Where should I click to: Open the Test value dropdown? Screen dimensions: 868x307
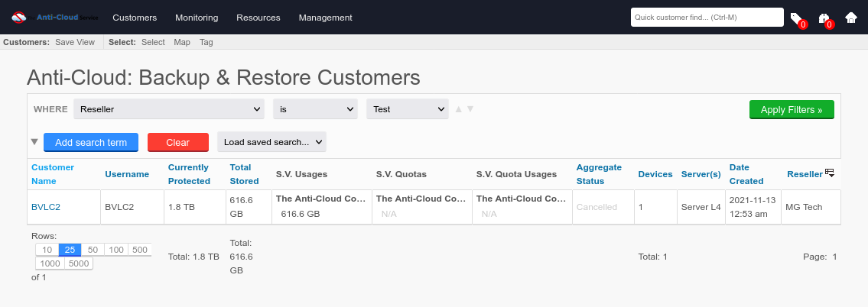[408, 109]
